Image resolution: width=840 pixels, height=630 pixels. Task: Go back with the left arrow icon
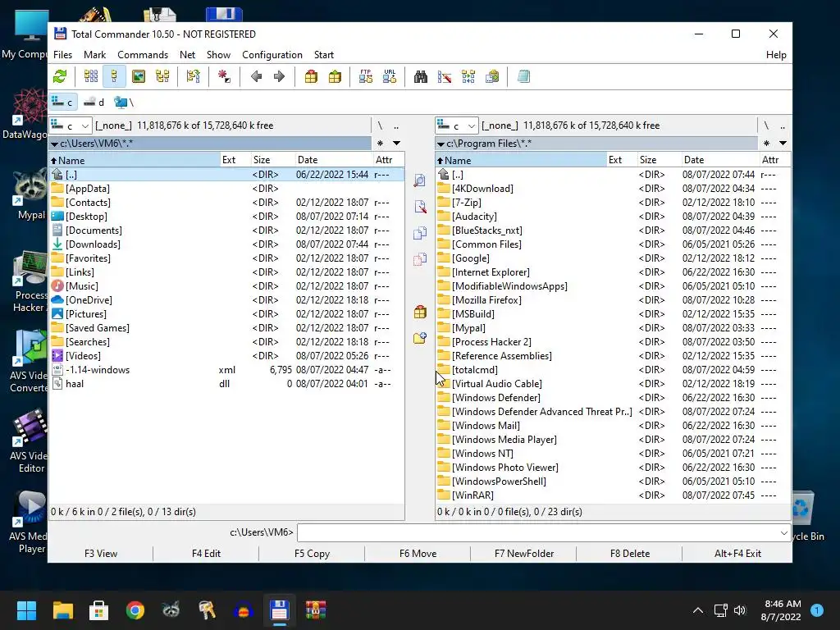pyautogui.click(x=256, y=76)
